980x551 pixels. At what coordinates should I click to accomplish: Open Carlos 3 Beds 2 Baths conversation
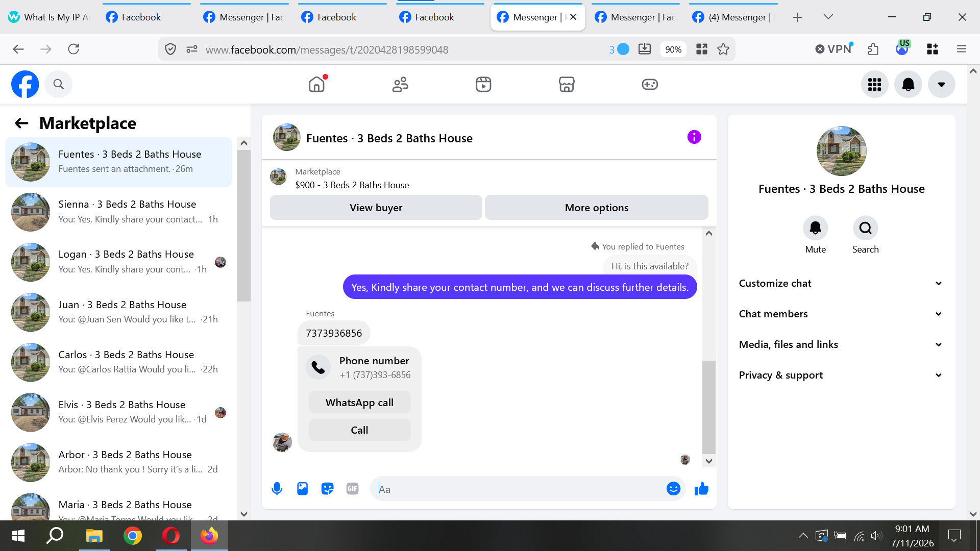118,362
